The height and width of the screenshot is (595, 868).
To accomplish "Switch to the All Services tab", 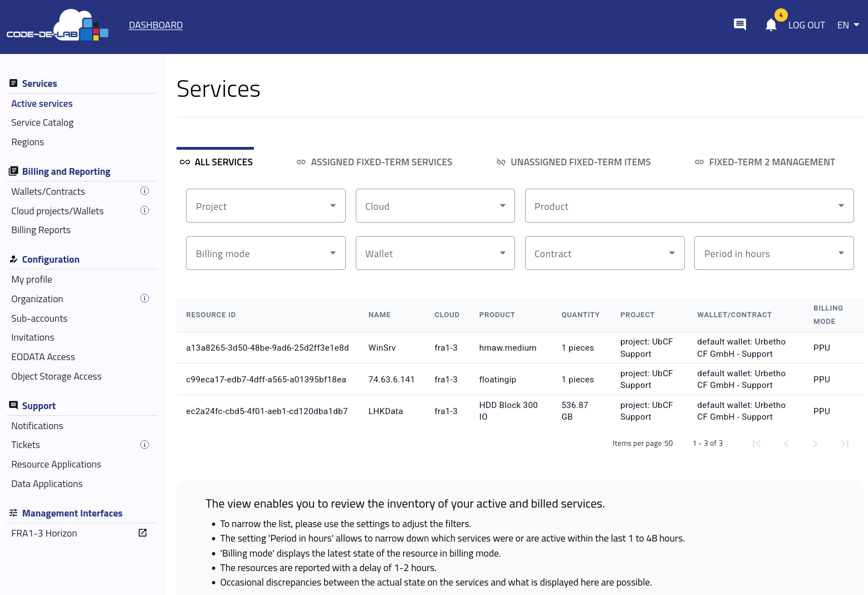I will 215,162.
